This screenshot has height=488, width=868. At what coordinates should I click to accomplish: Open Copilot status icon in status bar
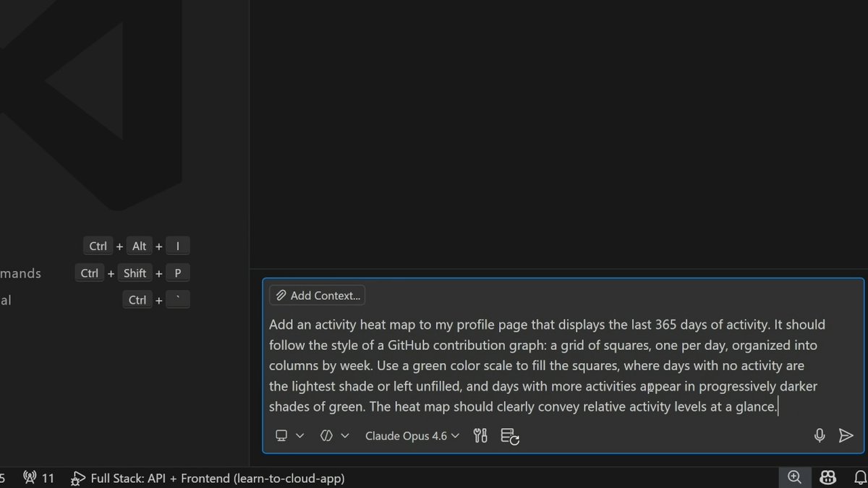click(828, 477)
